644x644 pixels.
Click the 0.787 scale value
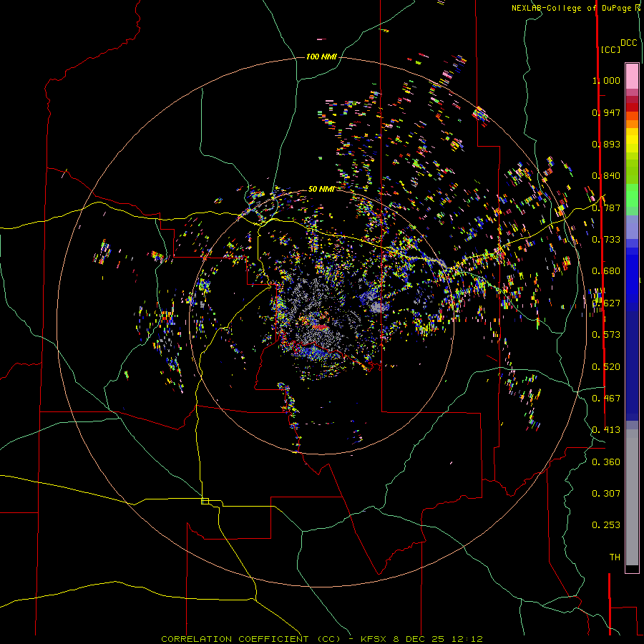click(x=606, y=208)
